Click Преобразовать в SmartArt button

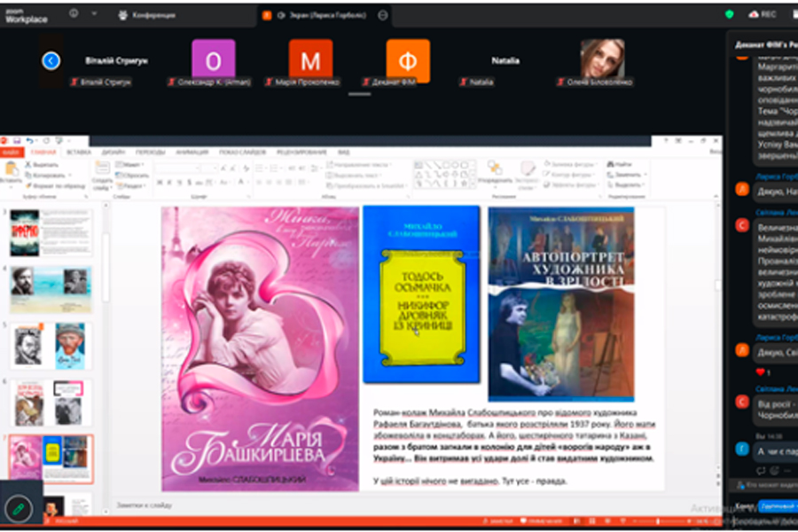coord(365,186)
